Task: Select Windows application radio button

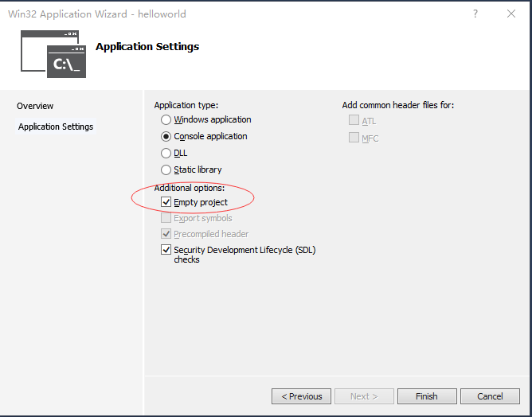Action: [166, 120]
